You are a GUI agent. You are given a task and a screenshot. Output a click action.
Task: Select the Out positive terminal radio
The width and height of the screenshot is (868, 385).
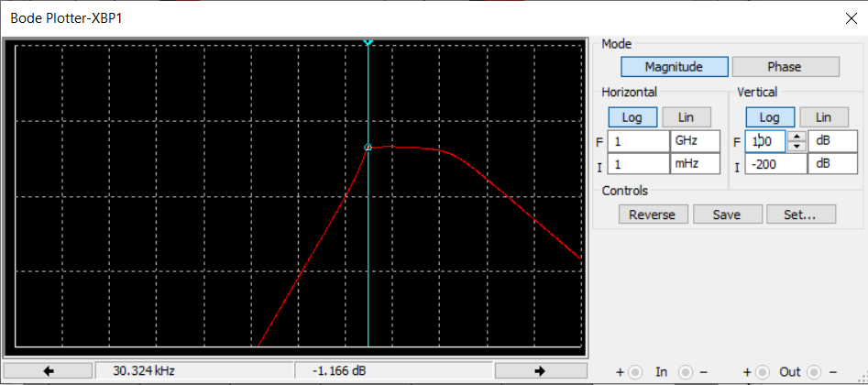click(763, 371)
